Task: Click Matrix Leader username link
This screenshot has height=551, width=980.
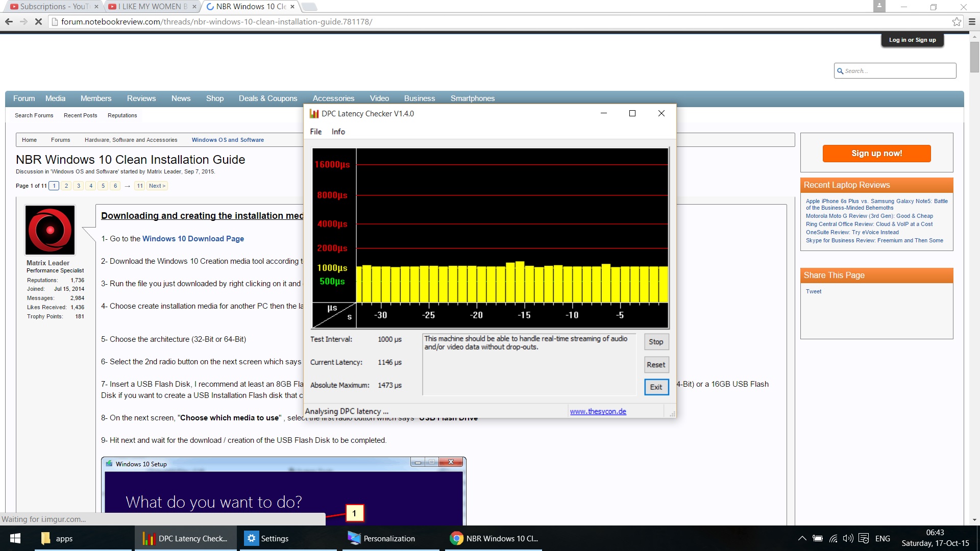Action: pos(48,263)
